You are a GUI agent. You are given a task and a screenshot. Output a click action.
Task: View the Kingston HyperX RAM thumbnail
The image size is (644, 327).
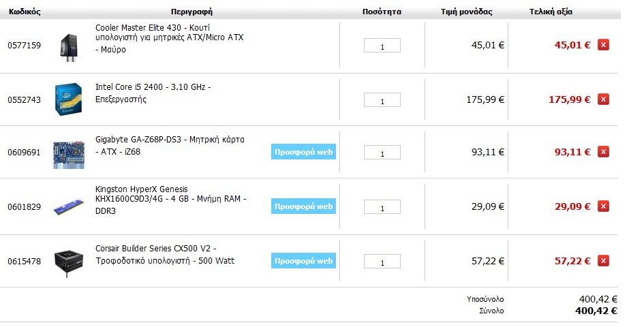pyautogui.click(x=69, y=206)
